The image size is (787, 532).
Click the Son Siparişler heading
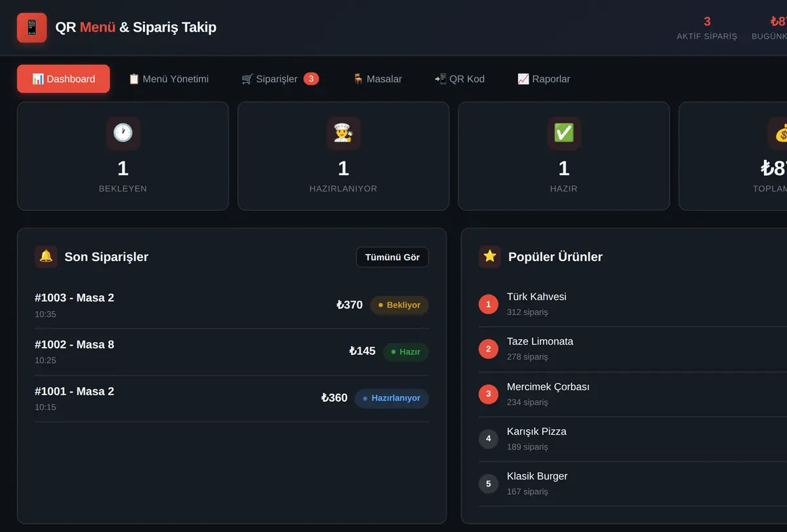pos(106,257)
